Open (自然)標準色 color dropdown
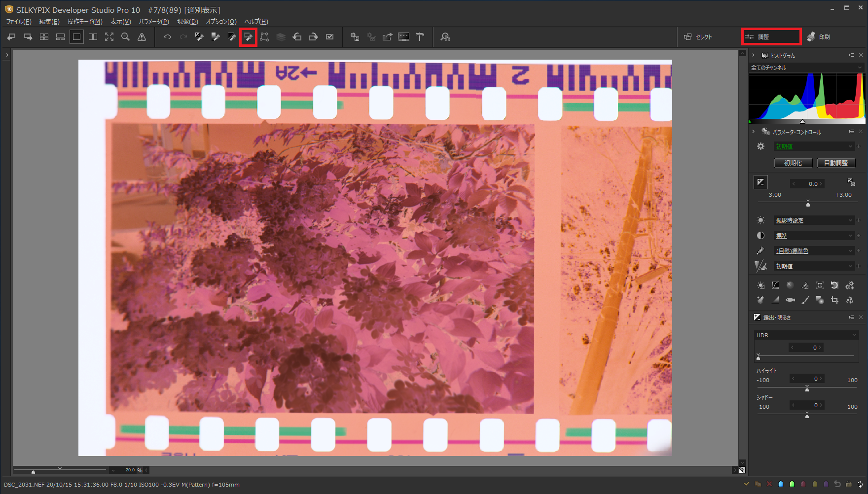Image resolution: width=868 pixels, height=494 pixels. coord(814,251)
